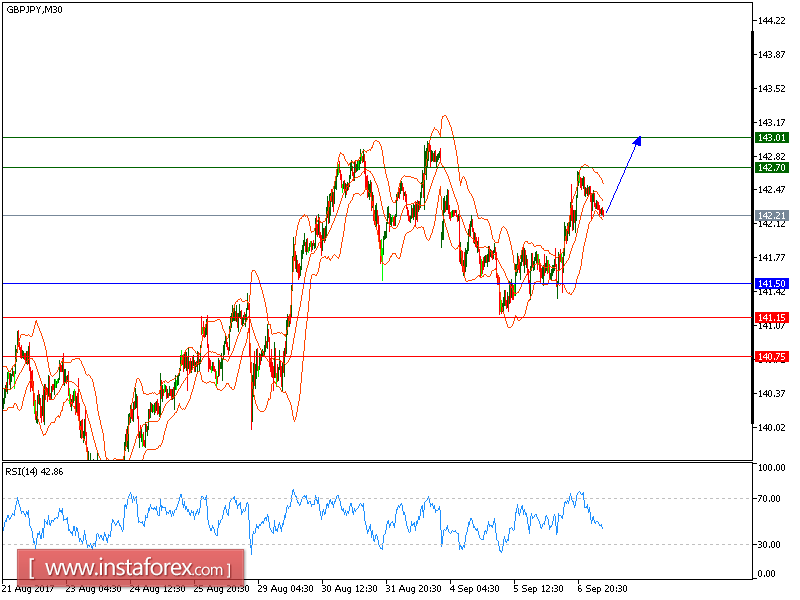Click the 142.47 price axis value
This screenshot has height=600, width=800.
[771, 190]
